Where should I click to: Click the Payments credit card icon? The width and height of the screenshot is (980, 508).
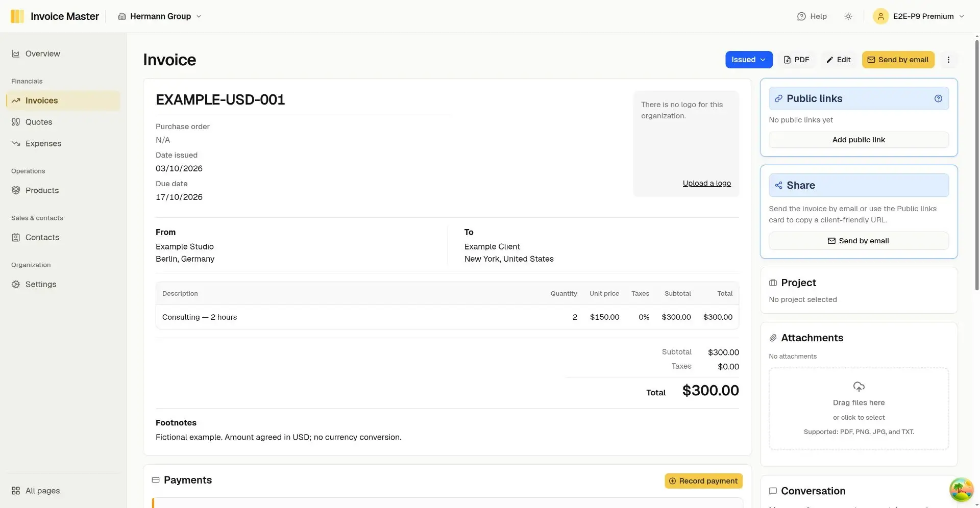coord(156,480)
